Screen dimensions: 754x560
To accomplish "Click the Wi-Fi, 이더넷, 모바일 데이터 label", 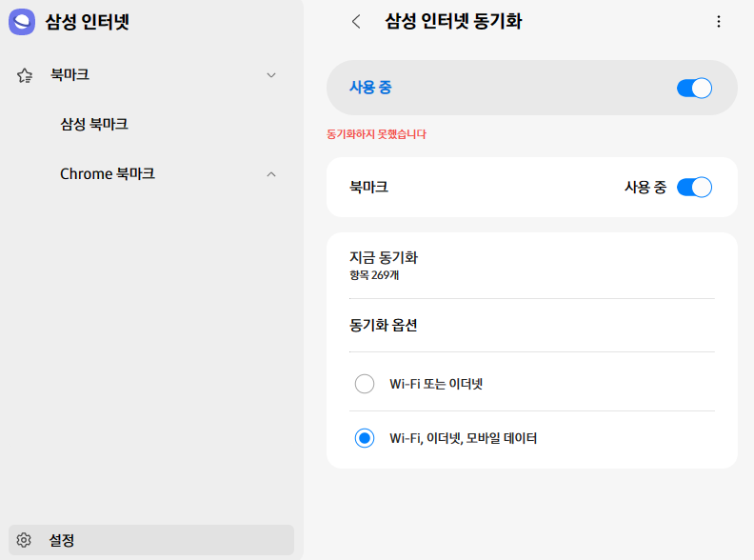I will [463, 438].
